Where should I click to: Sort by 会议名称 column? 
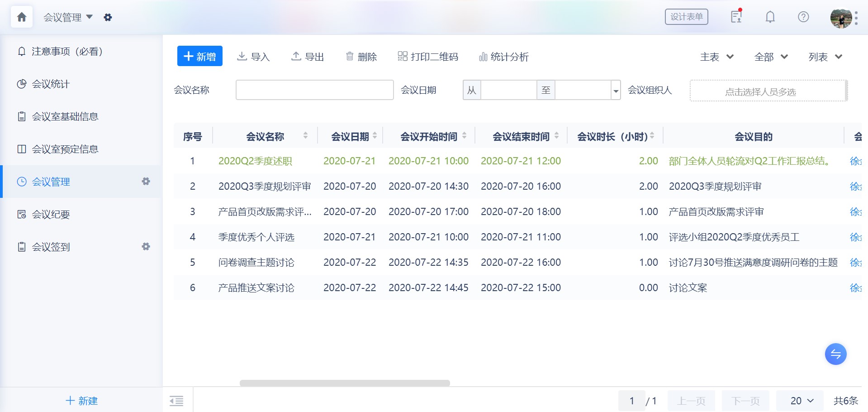click(x=305, y=135)
